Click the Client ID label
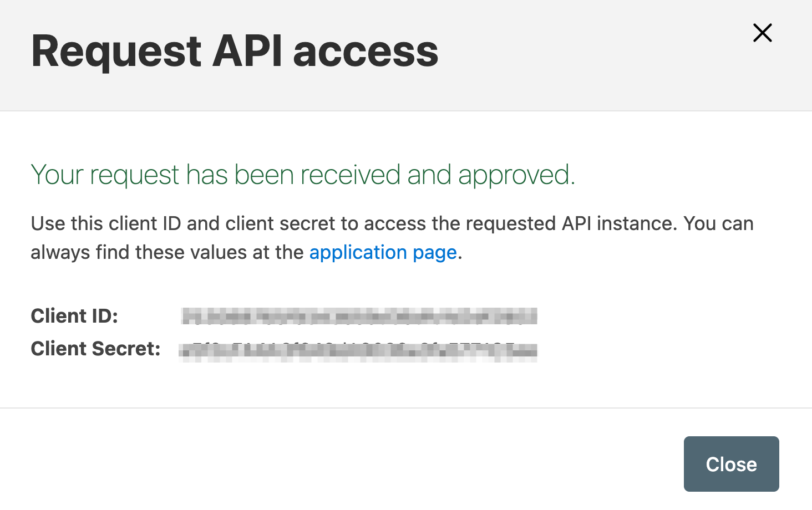This screenshot has width=812, height=510. tap(74, 316)
